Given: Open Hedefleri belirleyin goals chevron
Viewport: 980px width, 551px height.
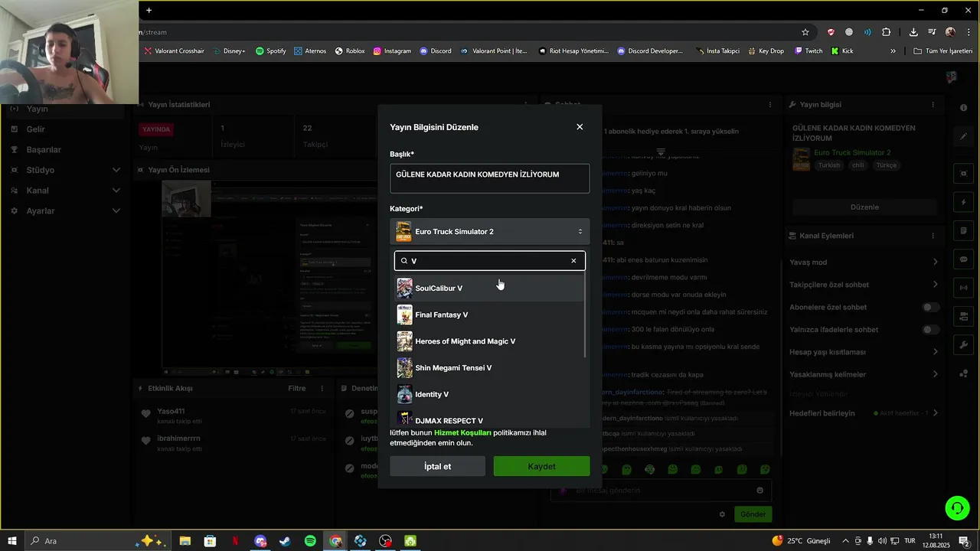Looking at the screenshot, I should coord(935,413).
